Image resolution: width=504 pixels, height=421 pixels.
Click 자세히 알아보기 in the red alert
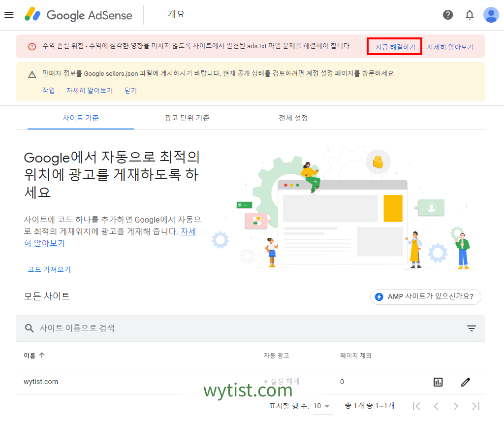click(450, 47)
